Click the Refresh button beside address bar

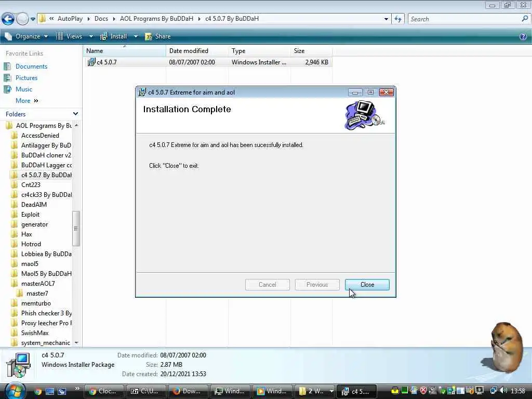pyautogui.click(x=398, y=19)
